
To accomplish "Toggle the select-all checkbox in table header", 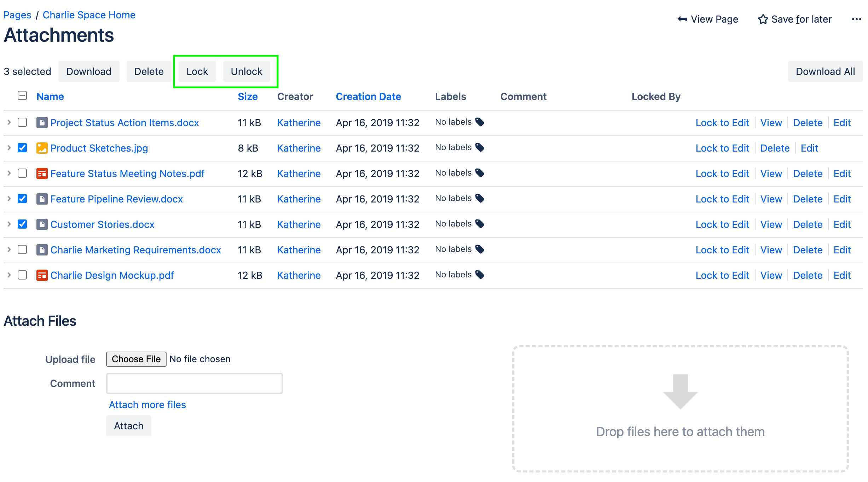I will point(22,95).
